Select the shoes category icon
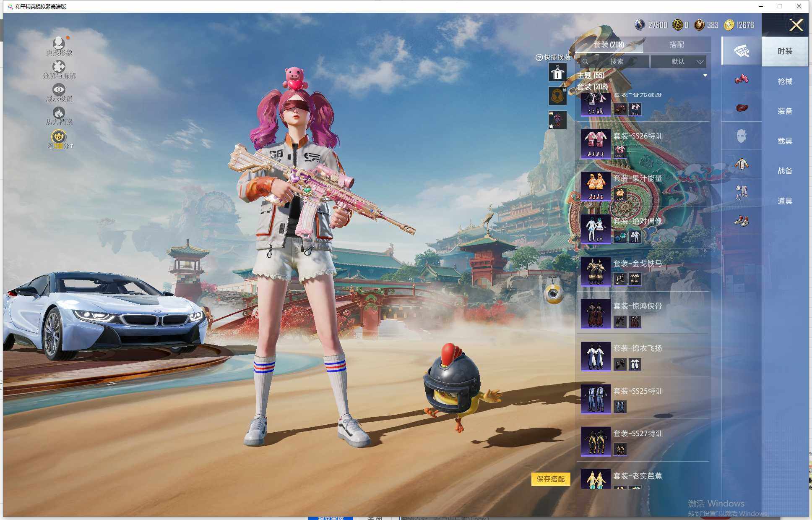 [741, 221]
